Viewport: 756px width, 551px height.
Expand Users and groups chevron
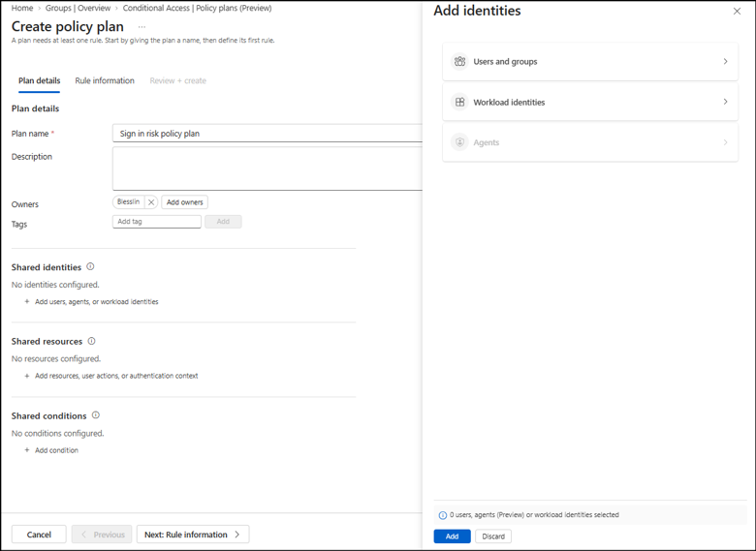[725, 61]
